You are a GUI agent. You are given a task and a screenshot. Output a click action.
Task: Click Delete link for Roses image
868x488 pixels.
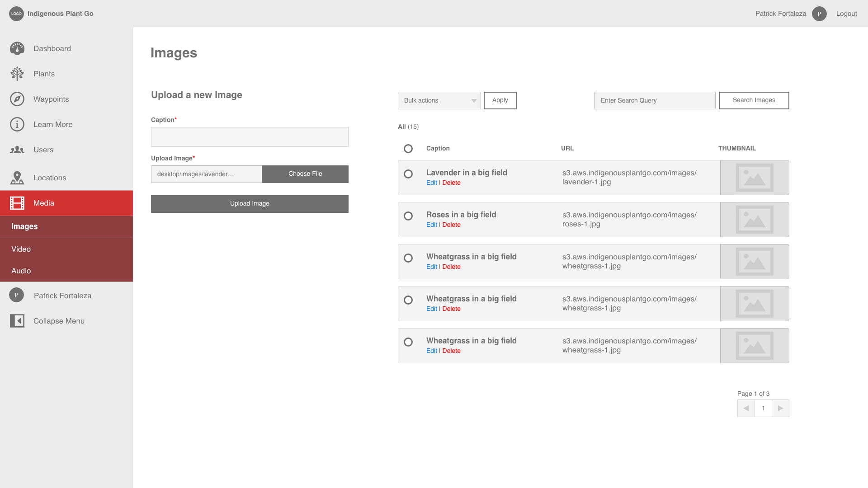pos(451,225)
